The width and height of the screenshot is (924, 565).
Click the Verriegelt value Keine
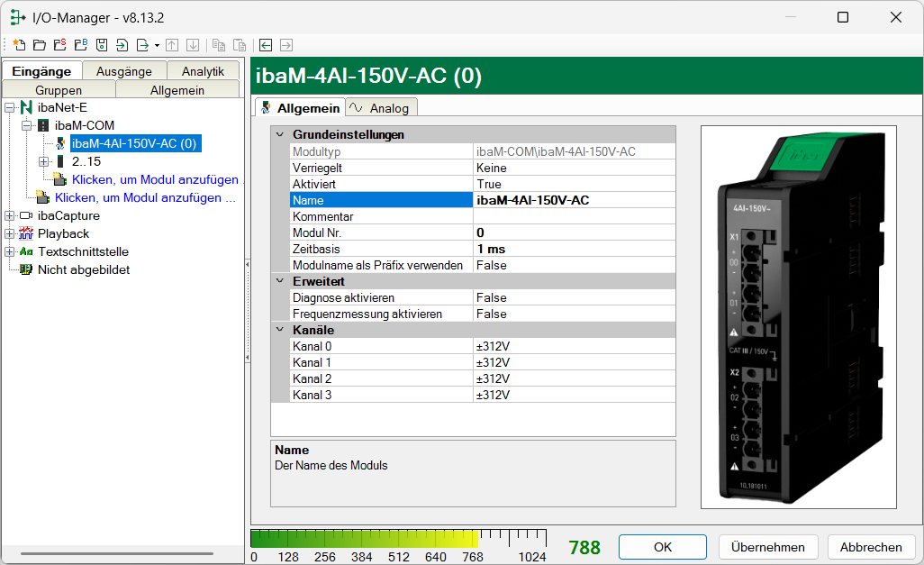[574, 169]
